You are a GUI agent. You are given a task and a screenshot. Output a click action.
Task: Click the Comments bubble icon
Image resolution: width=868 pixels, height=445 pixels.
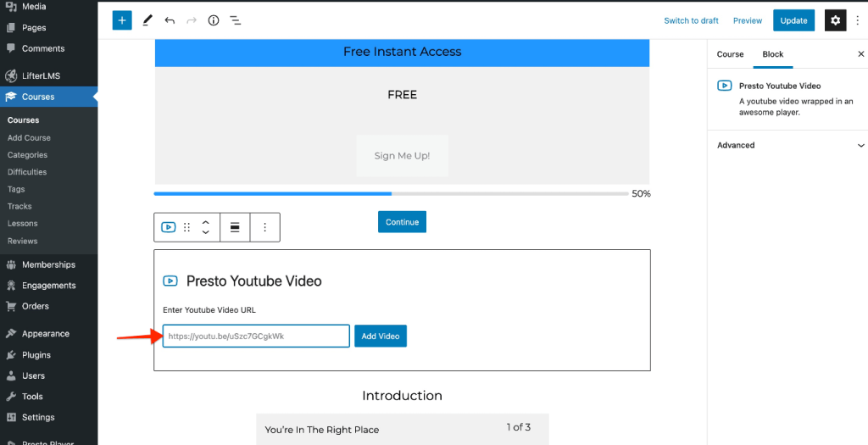click(10, 48)
